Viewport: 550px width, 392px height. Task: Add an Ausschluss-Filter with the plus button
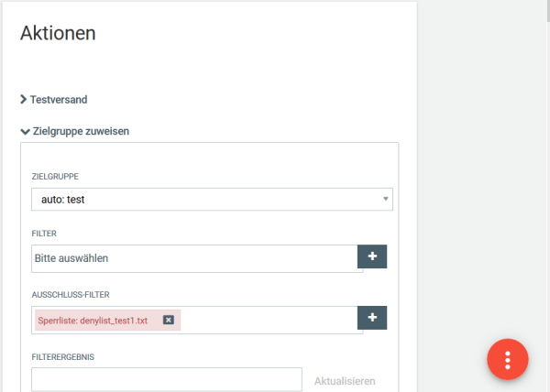pos(372,318)
